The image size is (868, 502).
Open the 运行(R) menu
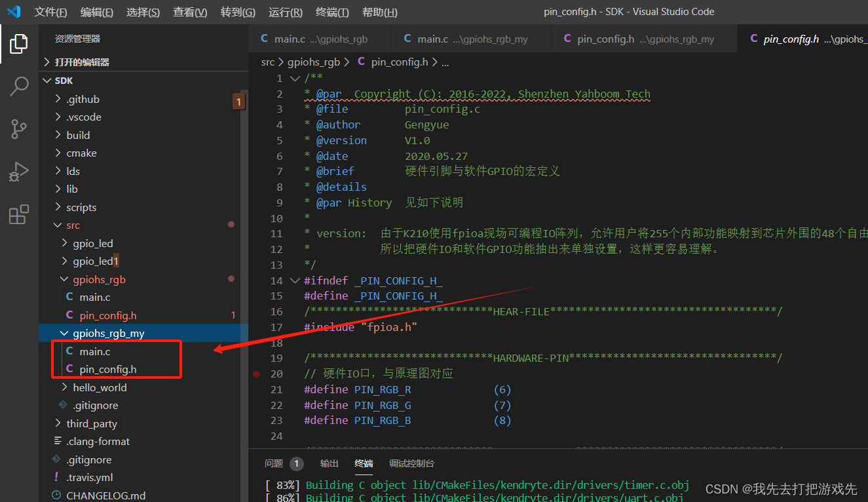pos(285,12)
